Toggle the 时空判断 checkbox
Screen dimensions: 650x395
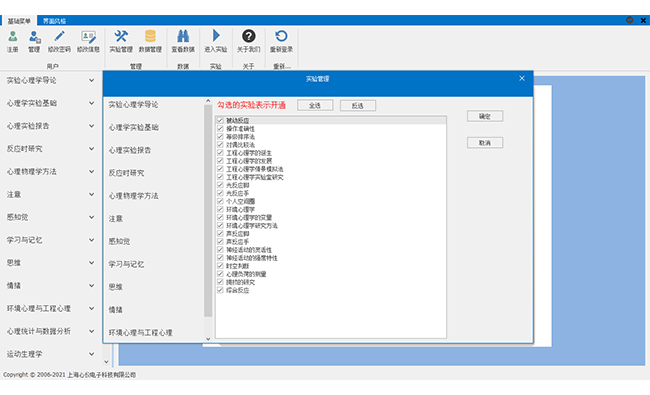pyautogui.click(x=220, y=266)
